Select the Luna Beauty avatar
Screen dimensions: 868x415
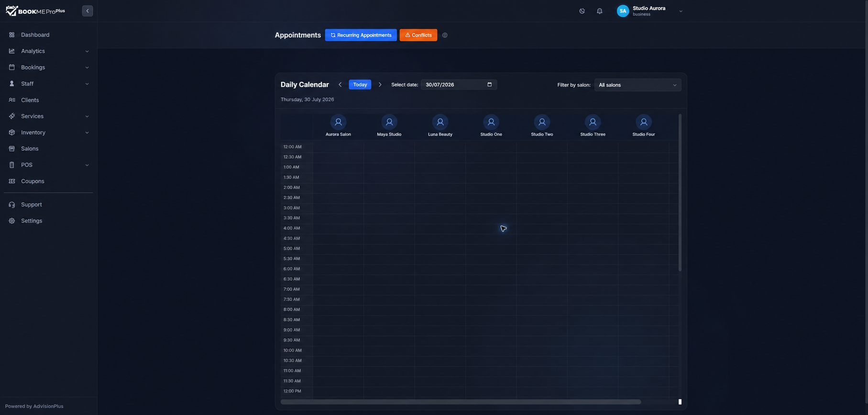(x=440, y=122)
